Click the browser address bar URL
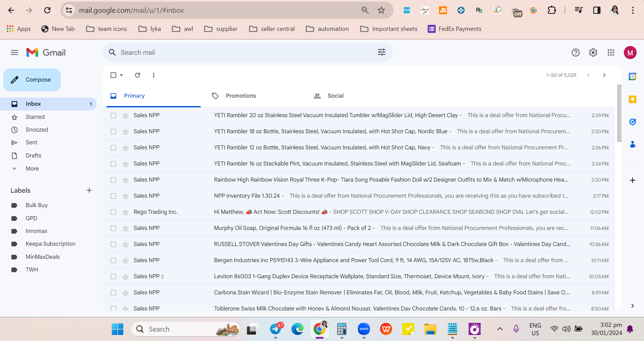This screenshot has height=341, width=644. point(131,10)
